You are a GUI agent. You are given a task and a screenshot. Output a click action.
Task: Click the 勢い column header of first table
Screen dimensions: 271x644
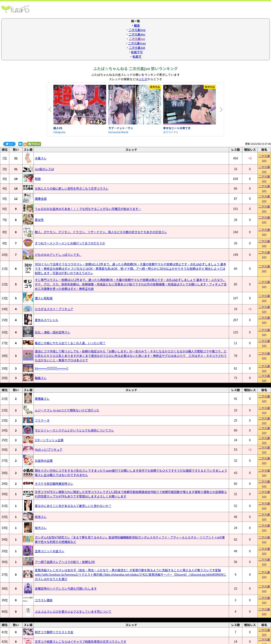pyautogui.click(x=16, y=150)
